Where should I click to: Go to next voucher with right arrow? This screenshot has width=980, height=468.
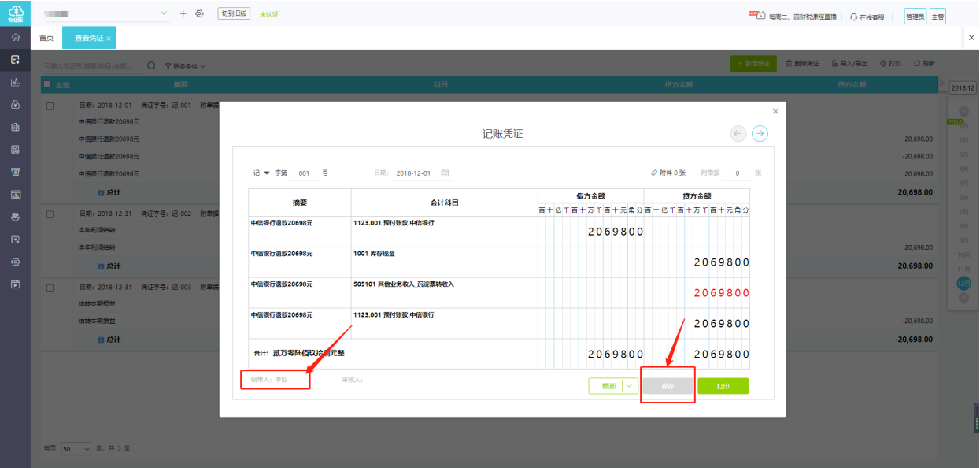760,134
